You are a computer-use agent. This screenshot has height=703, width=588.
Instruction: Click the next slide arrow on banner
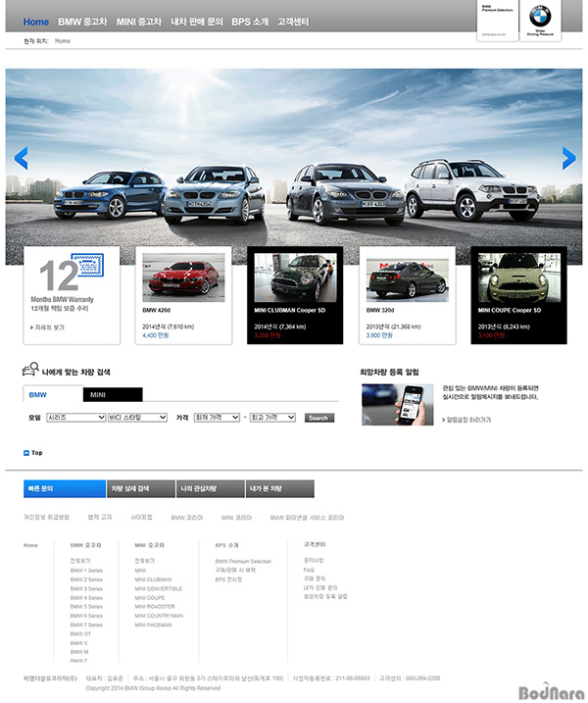coord(568,158)
